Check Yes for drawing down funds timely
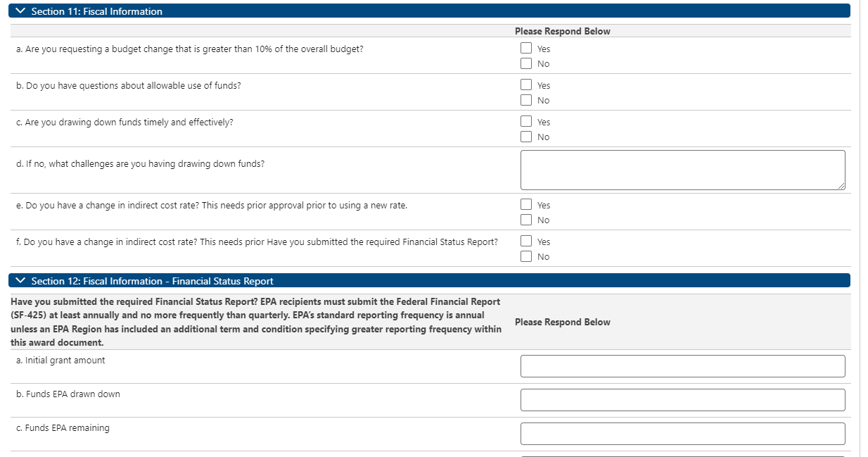The image size is (868, 457). coord(526,122)
